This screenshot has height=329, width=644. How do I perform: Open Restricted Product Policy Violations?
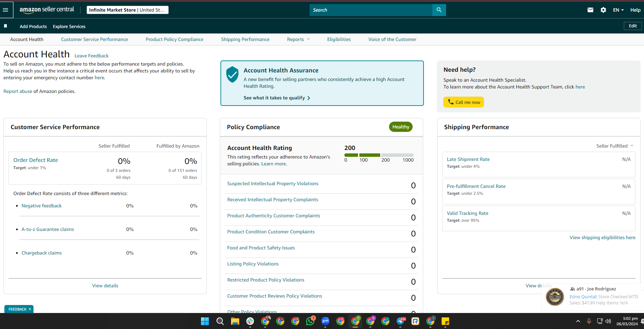pos(266,280)
